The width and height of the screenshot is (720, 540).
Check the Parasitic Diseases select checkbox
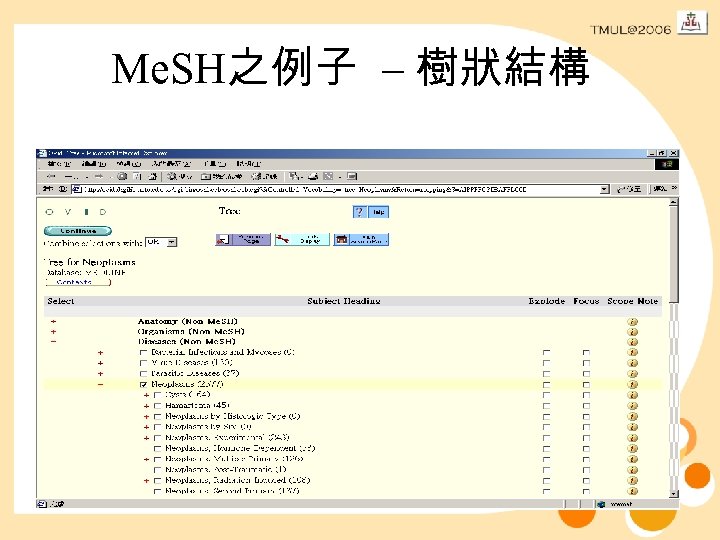[143, 374]
